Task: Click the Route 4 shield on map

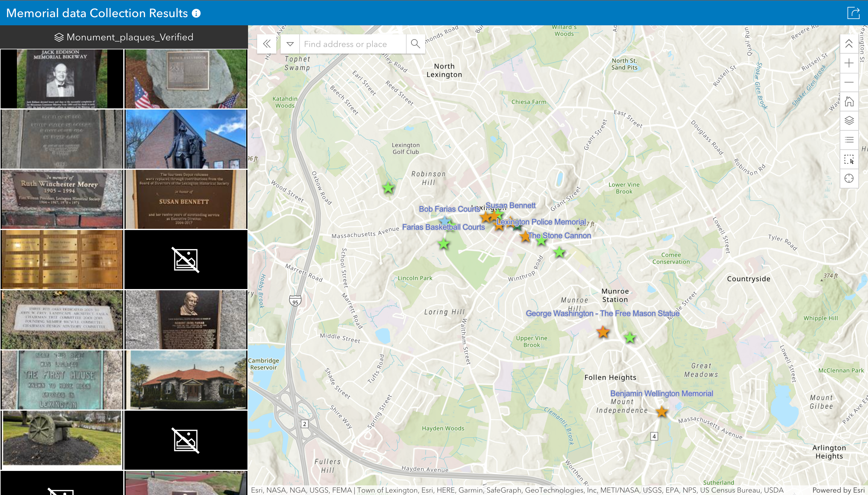Action: [654, 436]
